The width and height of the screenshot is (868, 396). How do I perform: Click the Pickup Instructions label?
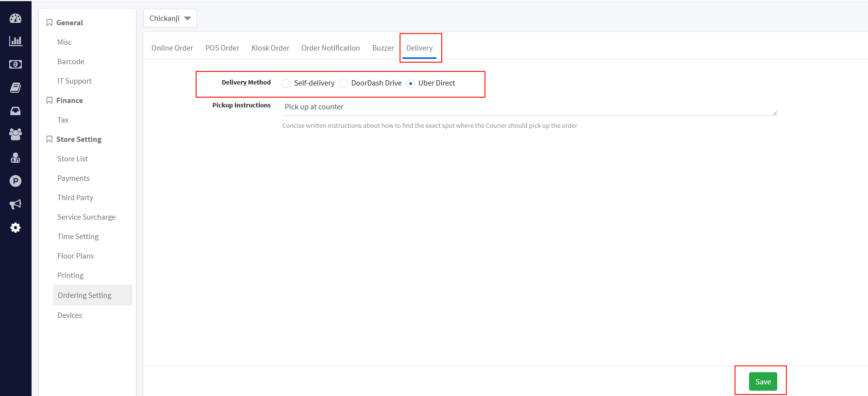click(242, 105)
